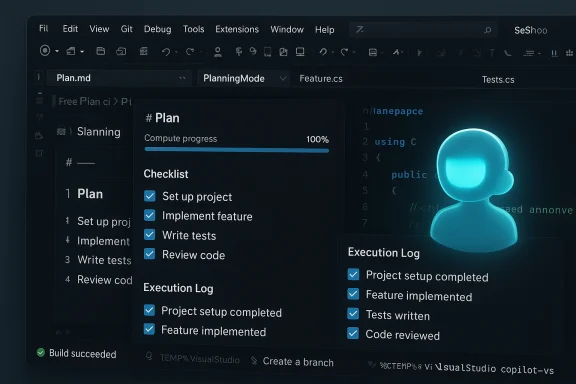
Task: Uncheck the Review code checkbox
Action: (x=150, y=254)
